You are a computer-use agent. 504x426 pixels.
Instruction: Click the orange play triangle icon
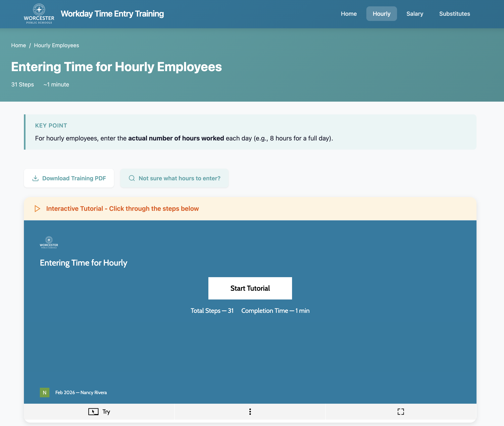click(38, 208)
